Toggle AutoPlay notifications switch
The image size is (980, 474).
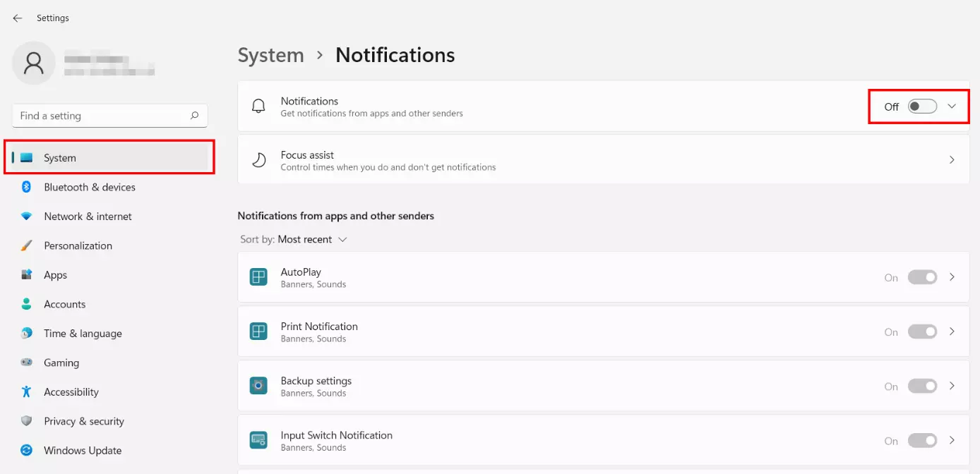(922, 277)
